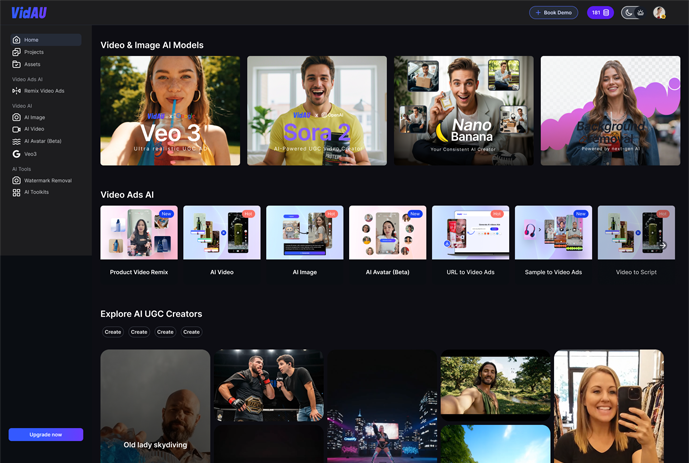Click the VidAU logo
The height and width of the screenshot is (463, 689).
tap(28, 13)
